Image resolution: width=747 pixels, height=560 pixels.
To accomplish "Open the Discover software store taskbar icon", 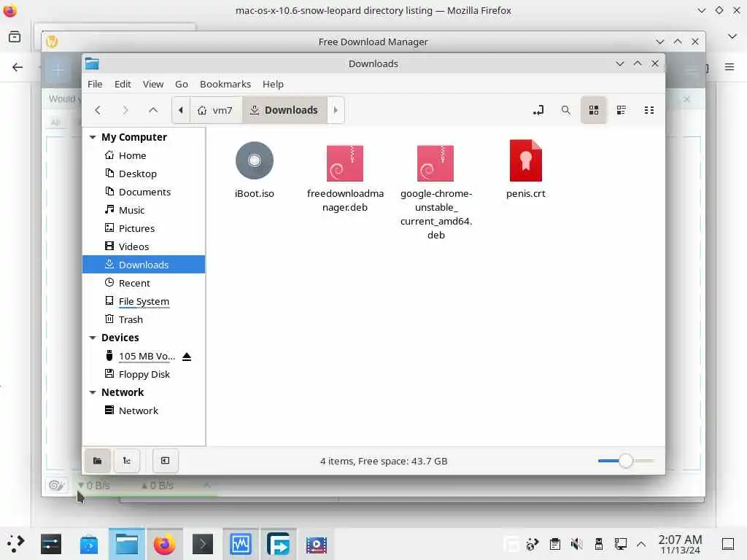I will click(x=88, y=544).
